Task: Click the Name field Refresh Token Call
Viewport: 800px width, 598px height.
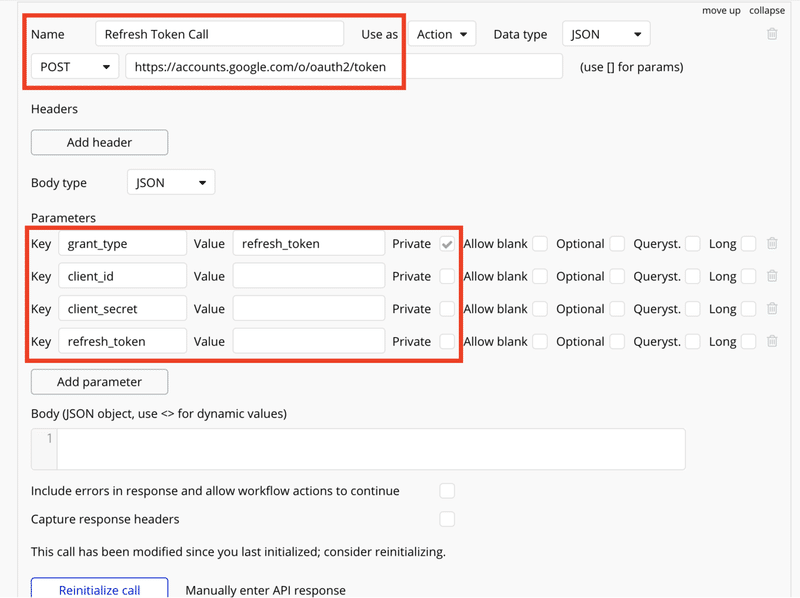Action: tap(219, 34)
